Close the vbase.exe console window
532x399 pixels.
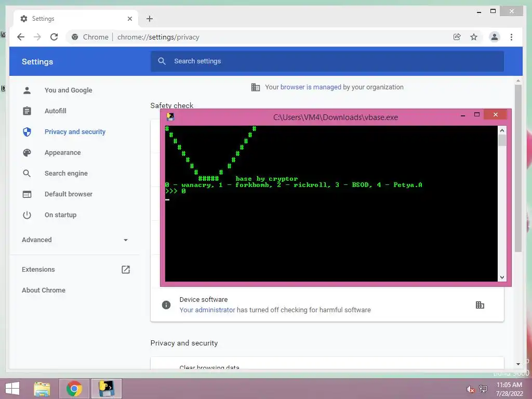(x=495, y=115)
